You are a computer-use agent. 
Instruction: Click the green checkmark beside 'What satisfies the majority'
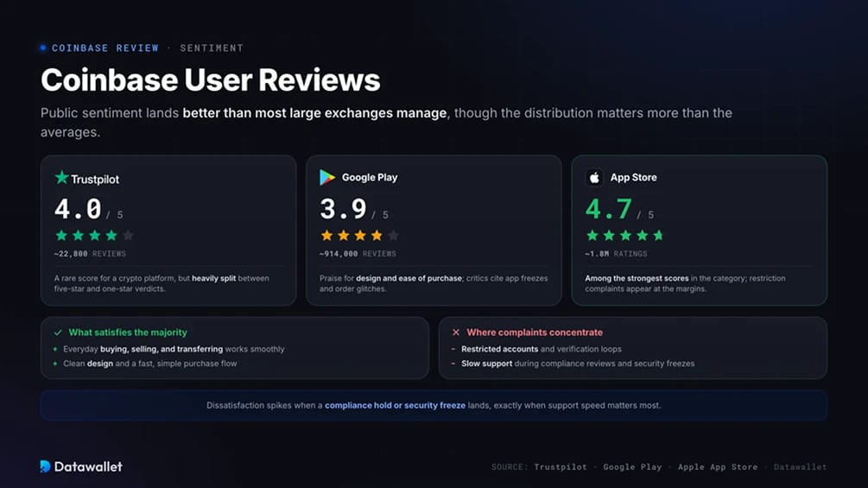(x=58, y=333)
